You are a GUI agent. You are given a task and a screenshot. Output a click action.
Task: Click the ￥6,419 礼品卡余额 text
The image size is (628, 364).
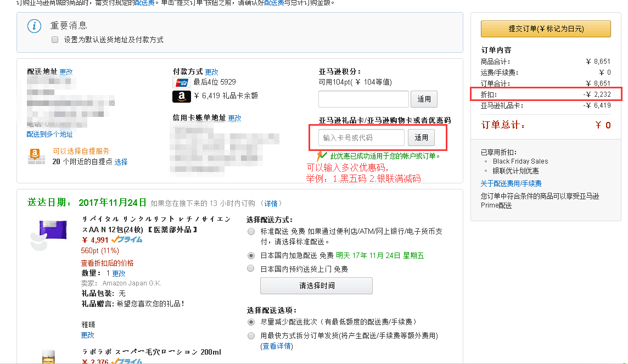click(x=226, y=96)
